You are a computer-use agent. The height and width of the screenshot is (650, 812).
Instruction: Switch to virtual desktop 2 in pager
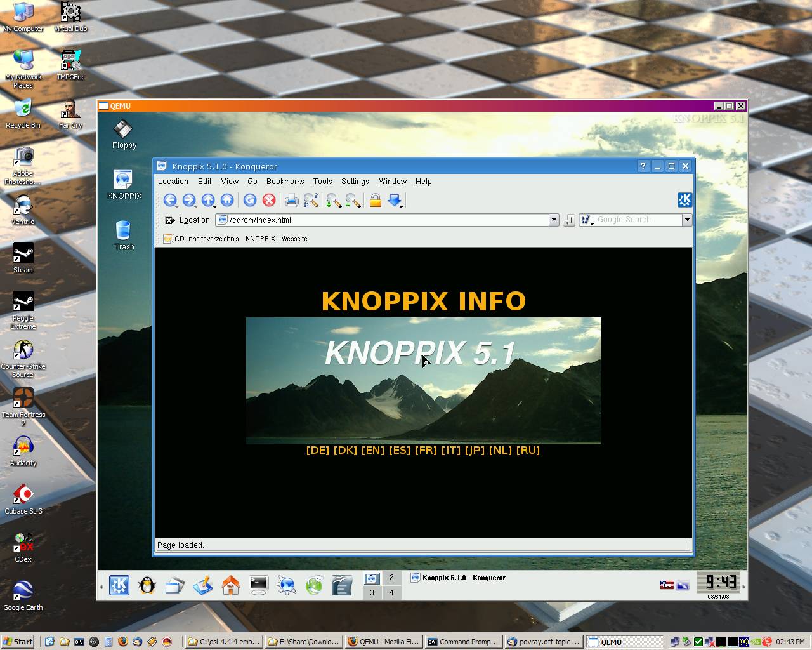coord(391,578)
